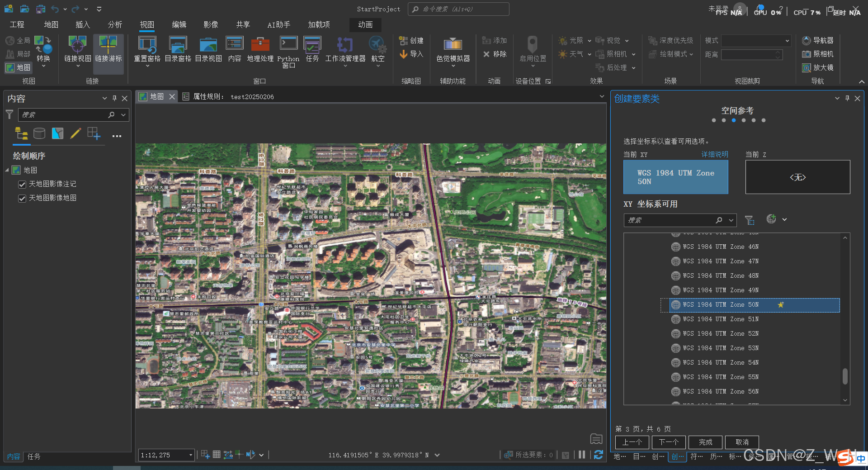Click the 链接视图 icon

(x=77, y=45)
